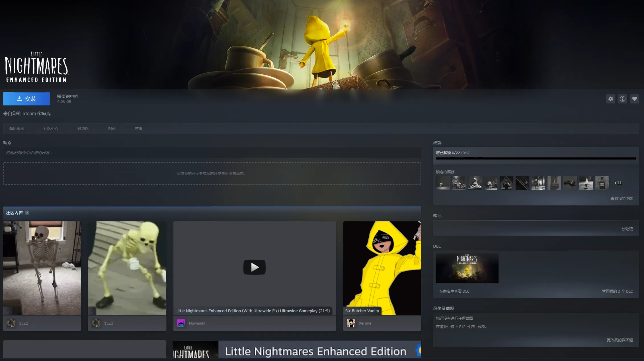Viewport: 644px width, 361px height.
Task: Open Six Butcher Vanity artwork
Action: [x=382, y=268]
